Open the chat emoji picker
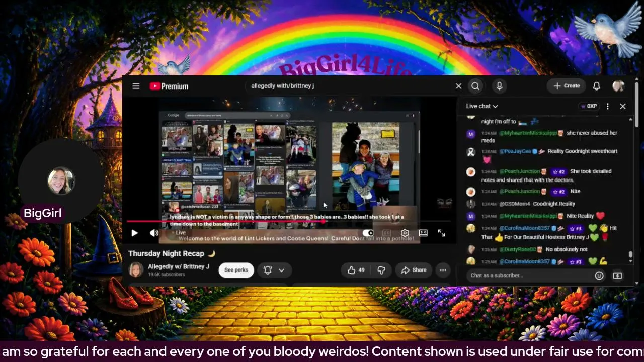This screenshot has height=362, width=644. click(x=599, y=275)
